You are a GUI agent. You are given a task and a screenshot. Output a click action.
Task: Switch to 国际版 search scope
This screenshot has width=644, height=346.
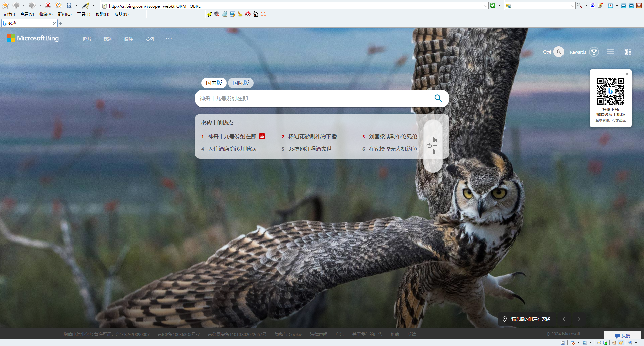[241, 83]
